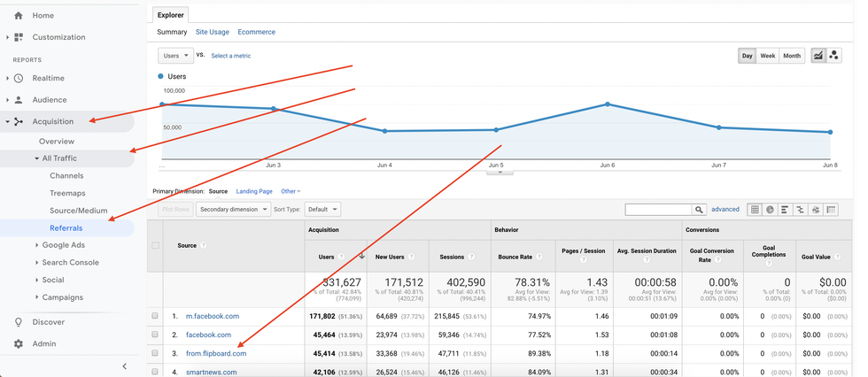Set chart interval to Week
Viewport: 868px width, 377px height.
pos(767,56)
